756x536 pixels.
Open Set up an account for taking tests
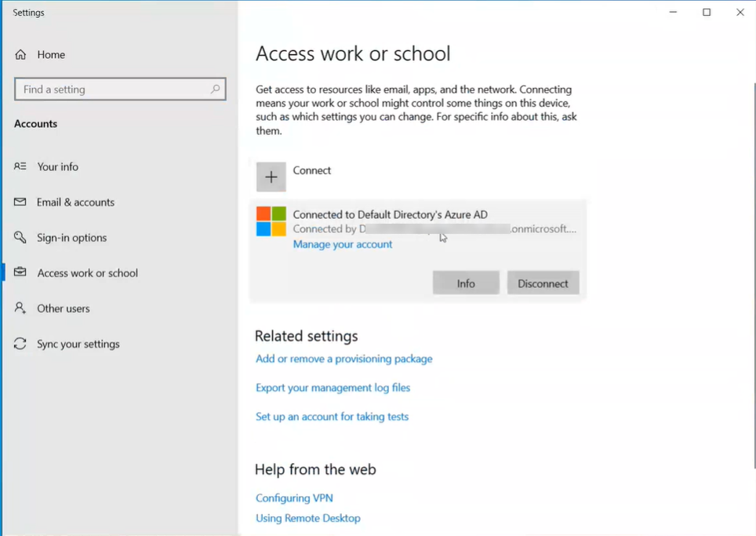point(333,417)
